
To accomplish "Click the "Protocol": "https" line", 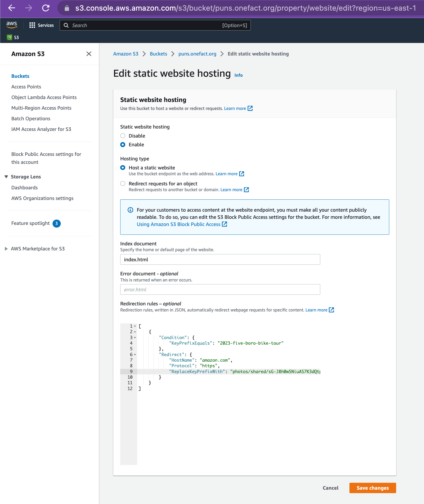I will (x=194, y=366).
